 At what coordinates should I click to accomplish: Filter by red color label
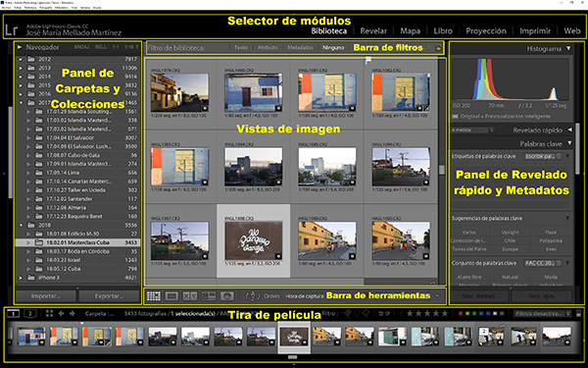tap(461, 314)
